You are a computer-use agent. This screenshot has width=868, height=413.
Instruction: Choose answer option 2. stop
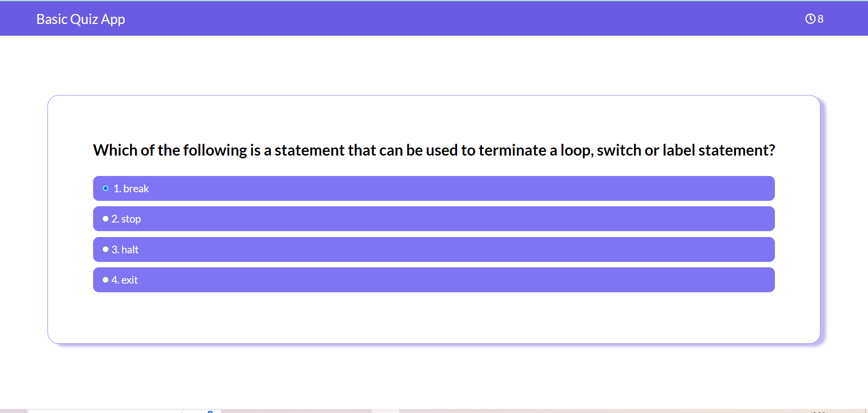click(434, 218)
